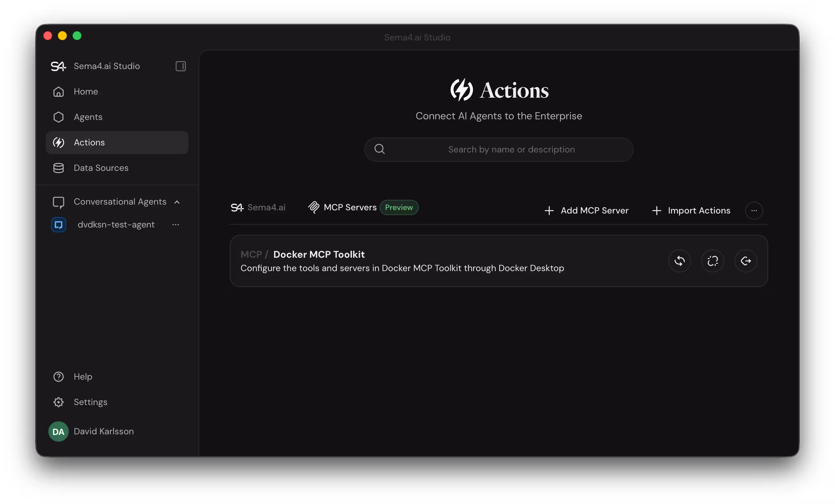Click the Home icon in the sidebar
This screenshot has width=835, height=504.
58,92
